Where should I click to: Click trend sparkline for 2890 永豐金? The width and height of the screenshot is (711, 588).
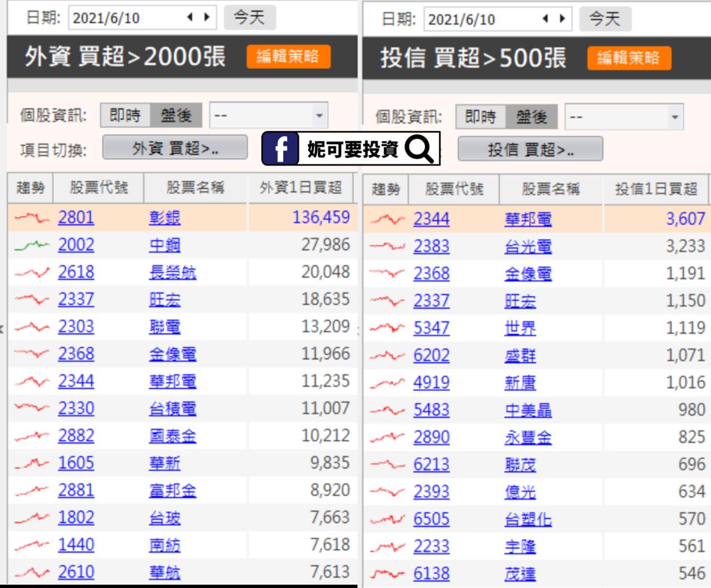pos(387,437)
